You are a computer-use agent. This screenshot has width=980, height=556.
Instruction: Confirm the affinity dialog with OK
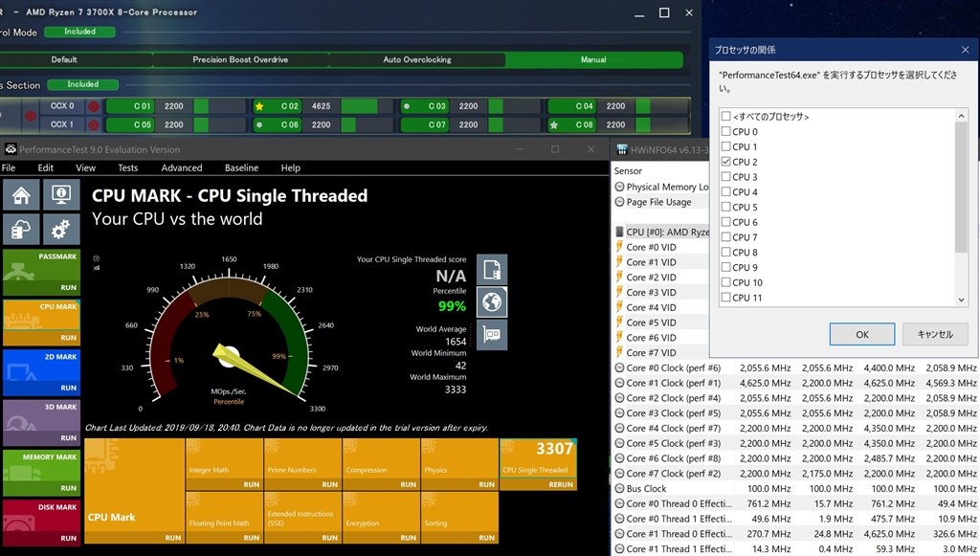pos(862,334)
